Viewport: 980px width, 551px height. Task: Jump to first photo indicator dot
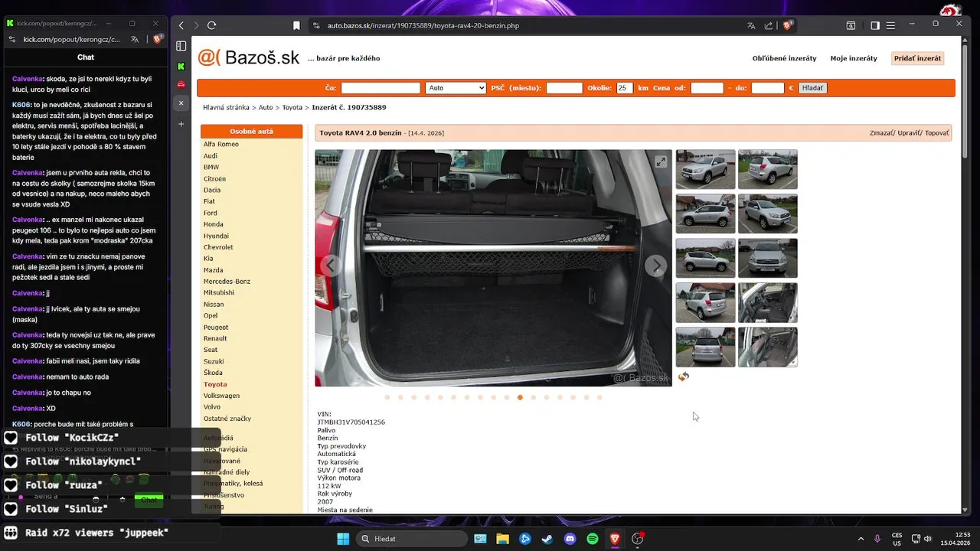387,398
